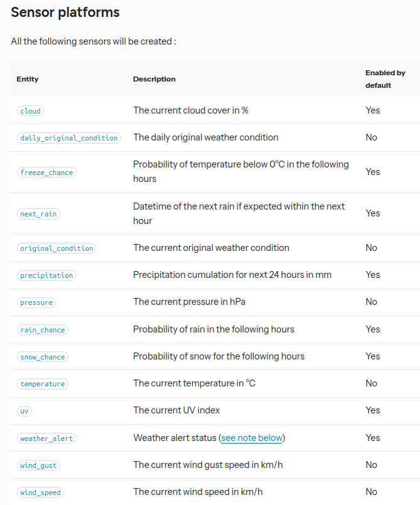Click the 'Enabled by default' column header

click(385, 79)
